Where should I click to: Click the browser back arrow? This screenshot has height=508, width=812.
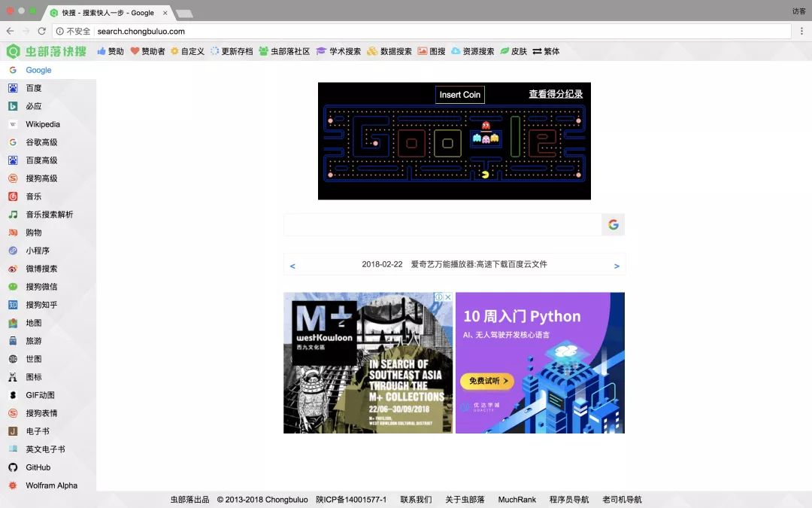pos(11,31)
